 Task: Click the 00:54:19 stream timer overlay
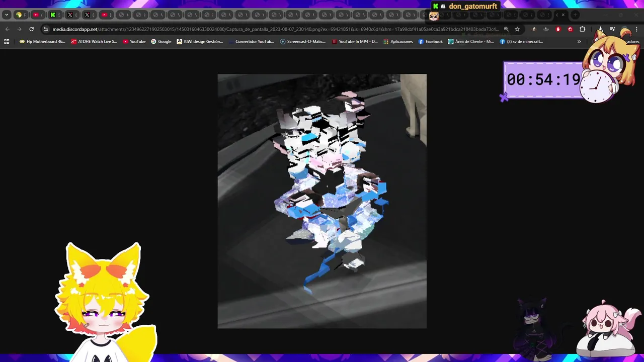(x=543, y=79)
